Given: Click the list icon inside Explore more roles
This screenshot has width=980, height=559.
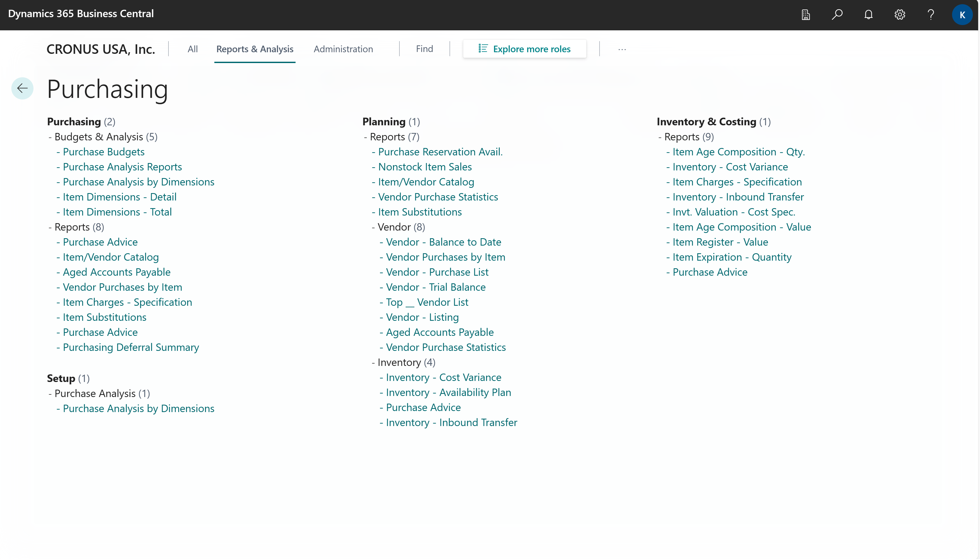Looking at the screenshot, I should (x=483, y=48).
